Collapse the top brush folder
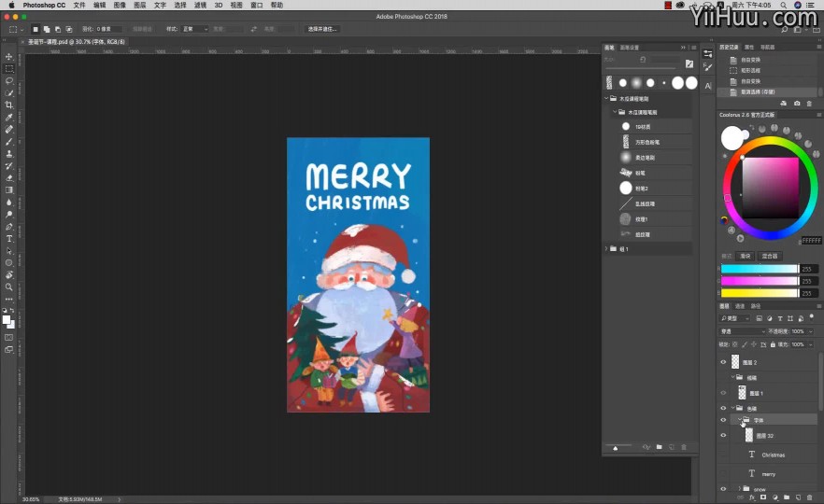The image size is (824, 504). 606,98
